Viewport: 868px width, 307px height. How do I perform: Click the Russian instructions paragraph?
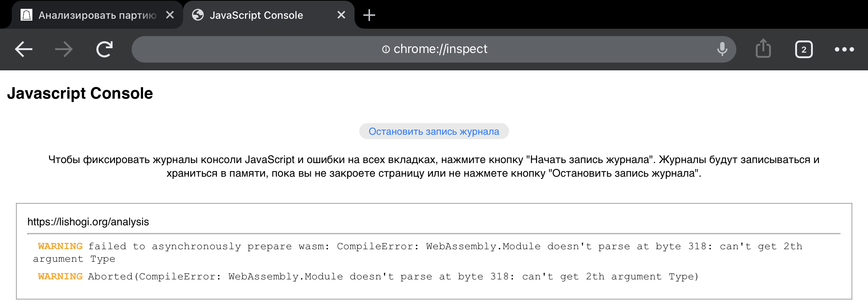tap(434, 166)
